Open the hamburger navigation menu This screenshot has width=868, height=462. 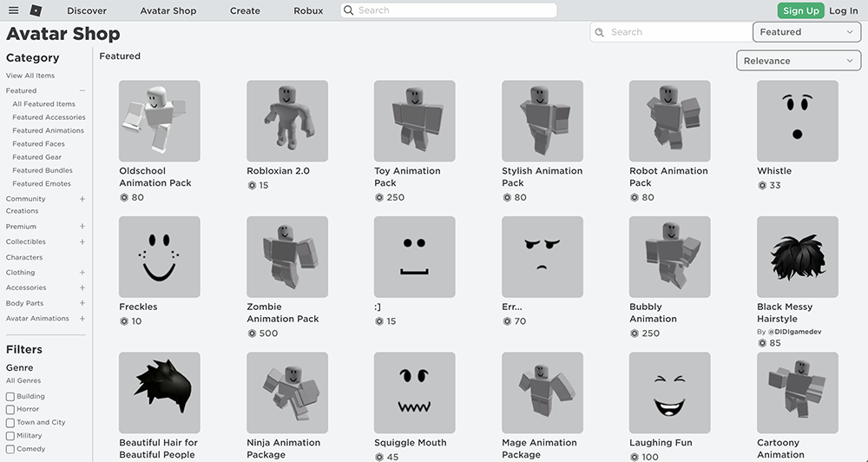tap(14, 10)
